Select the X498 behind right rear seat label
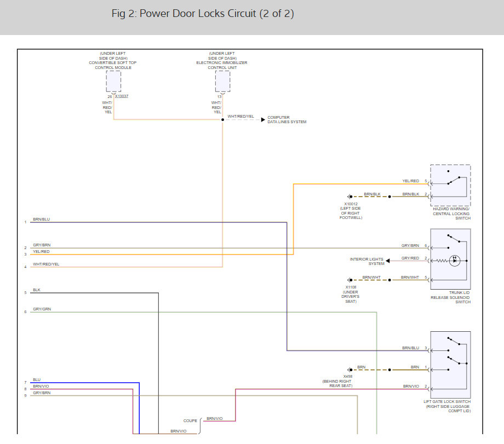Viewport: 504px width, 444px height. 337,381
